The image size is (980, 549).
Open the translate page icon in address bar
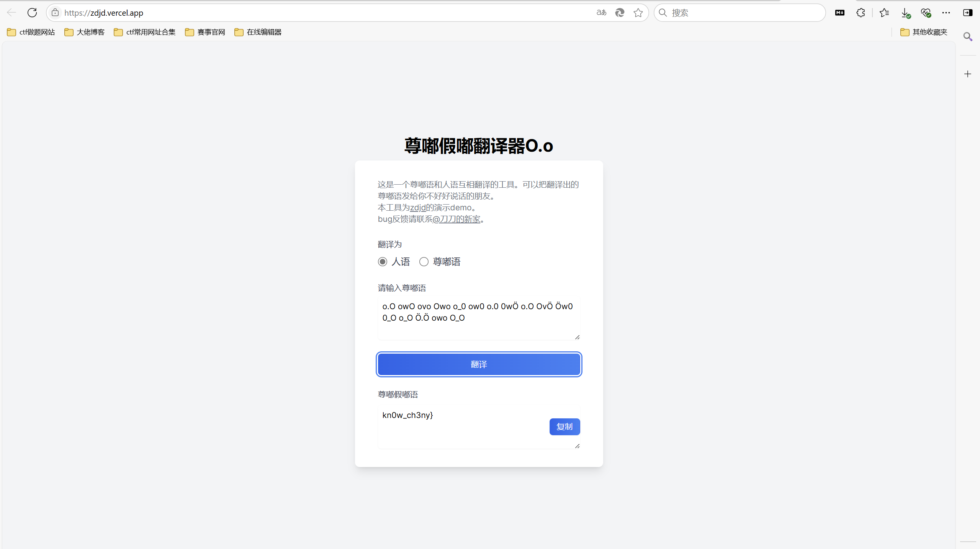pyautogui.click(x=601, y=13)
